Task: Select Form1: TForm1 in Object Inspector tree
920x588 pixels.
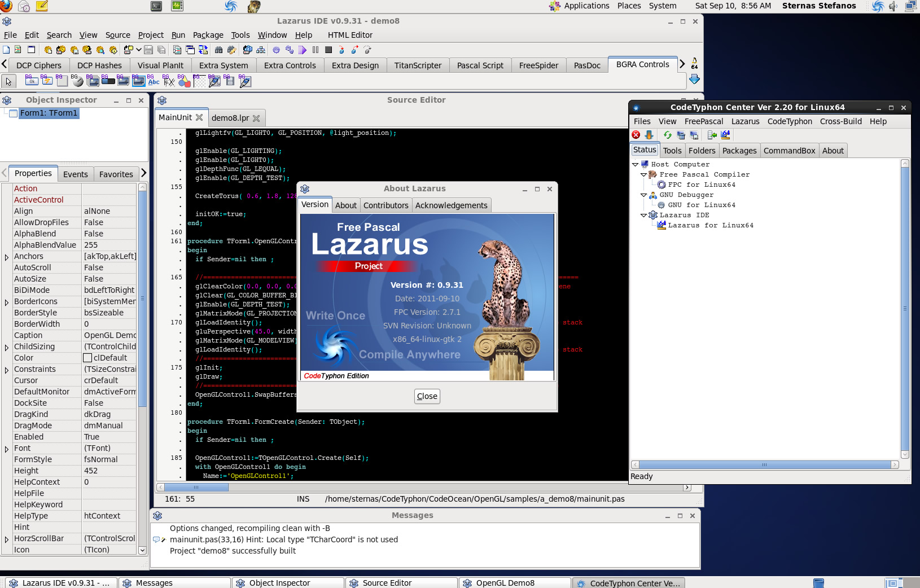Action: coord(49,113)
